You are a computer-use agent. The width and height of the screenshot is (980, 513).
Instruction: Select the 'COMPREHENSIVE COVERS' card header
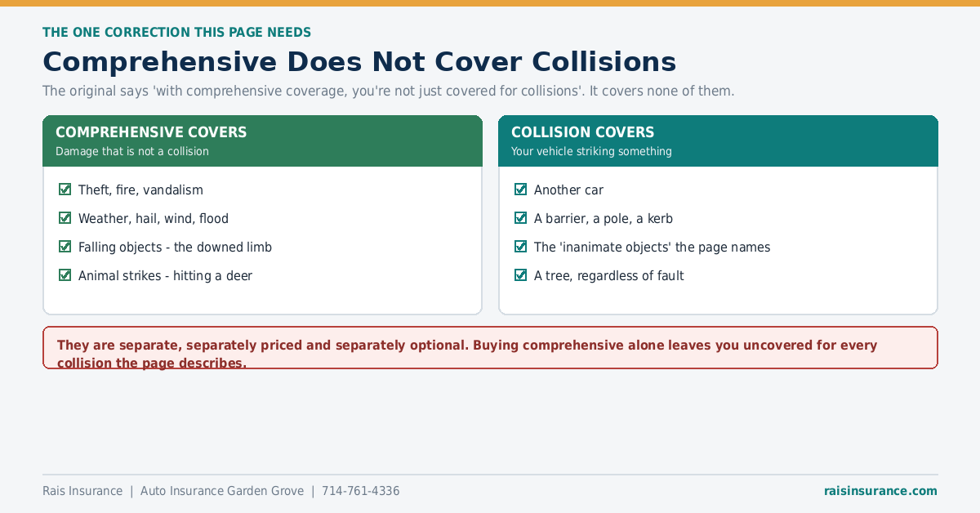[262, 141]
